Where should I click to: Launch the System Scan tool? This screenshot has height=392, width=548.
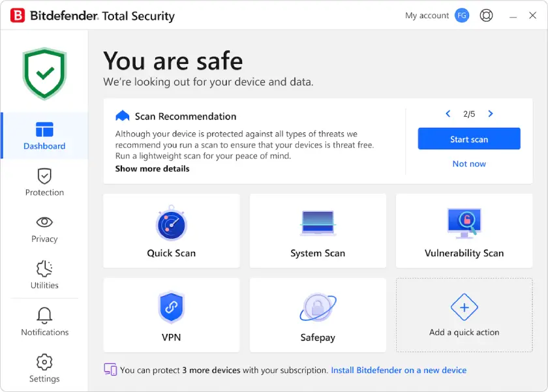coord(318,231)
